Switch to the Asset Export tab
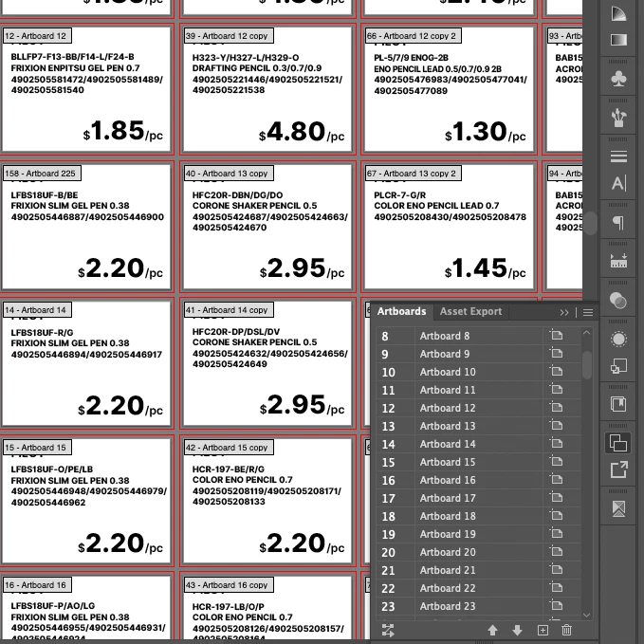Screen dimensions: 644x644 (470, 311)
